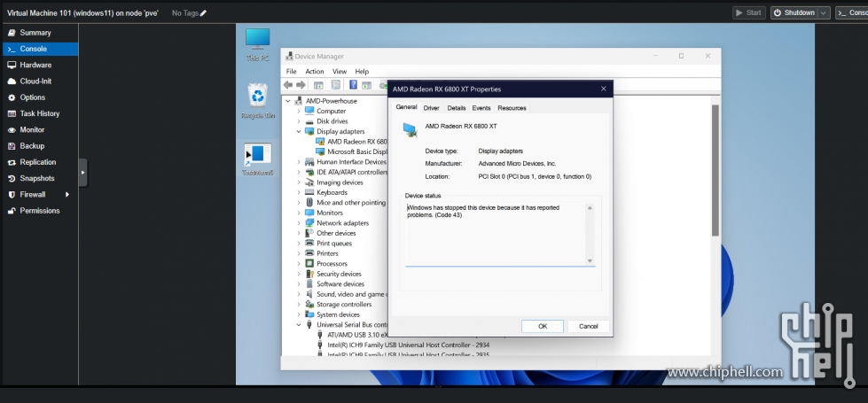This screenshot has height=403, width=868.
Task: Select the This PC desktop icon
Action: coord(257,44)
